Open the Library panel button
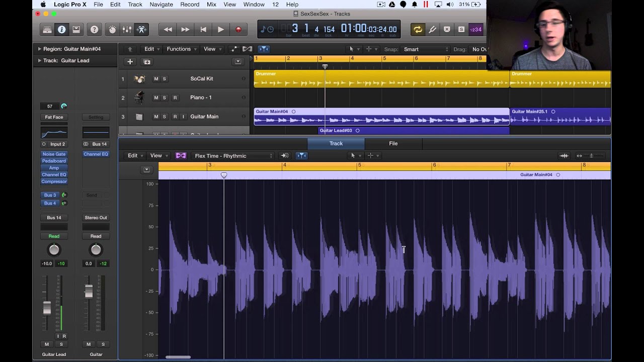 pos(47,30)
